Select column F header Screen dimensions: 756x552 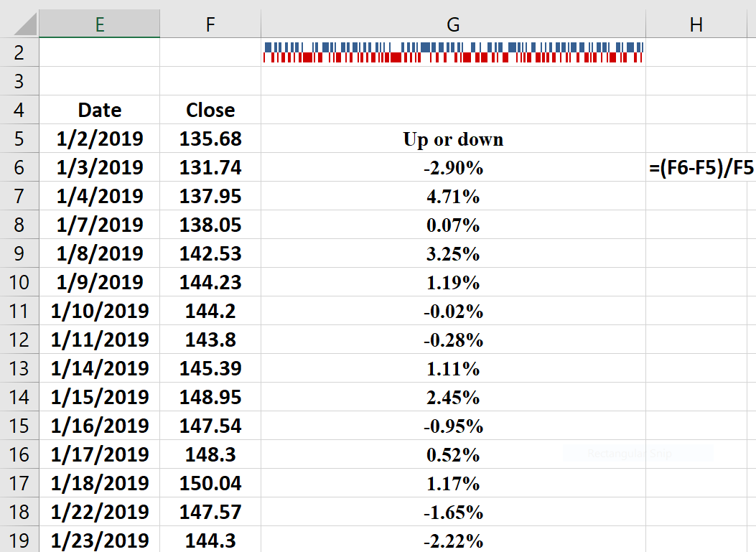point(210,24)
